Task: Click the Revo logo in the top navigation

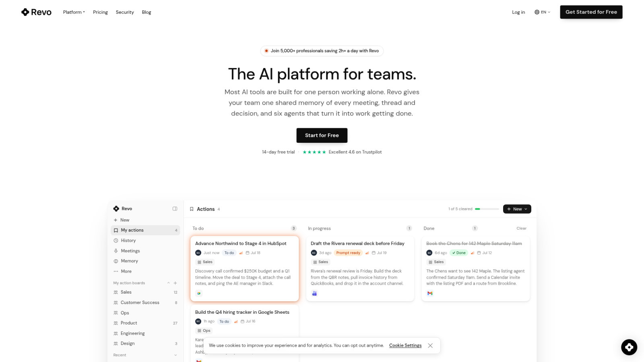Action: (36, 12)
